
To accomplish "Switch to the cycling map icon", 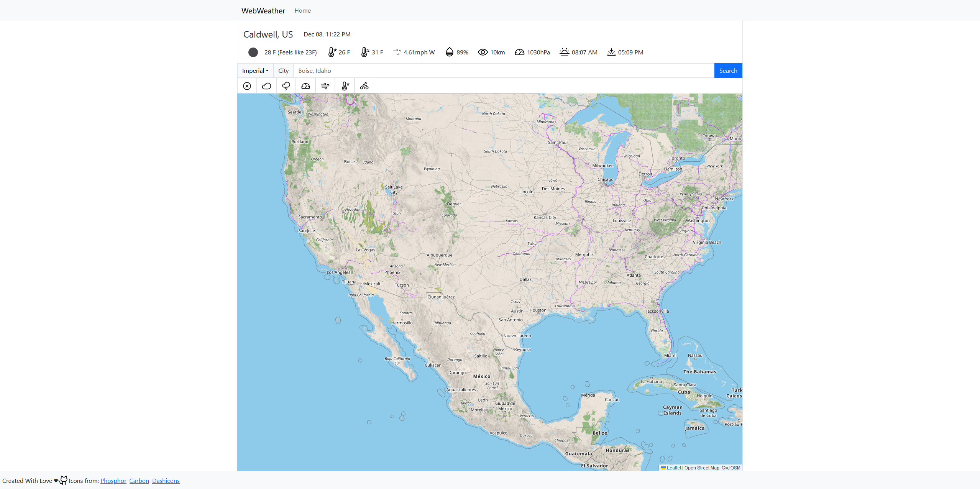I will click(364, 86).
